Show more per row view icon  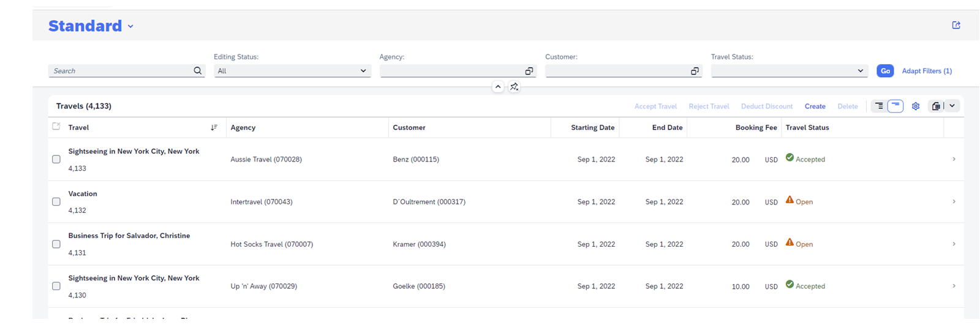[879, 106]
